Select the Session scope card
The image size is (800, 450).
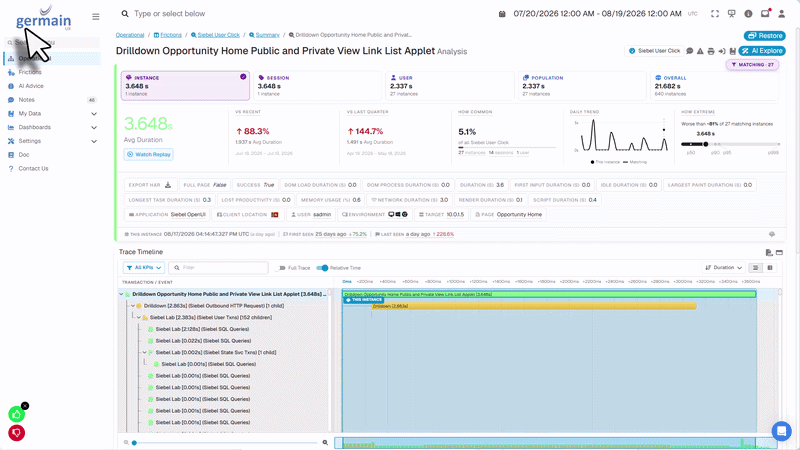(x=317, y=86)
